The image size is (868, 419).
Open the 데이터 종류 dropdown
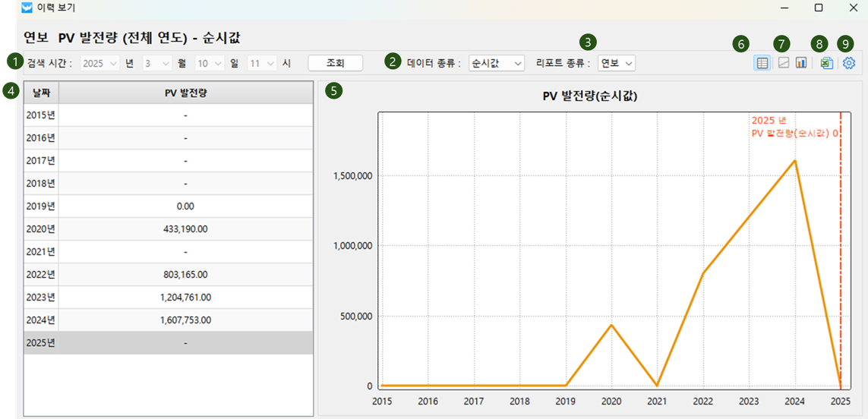click(x=497, y=63)
